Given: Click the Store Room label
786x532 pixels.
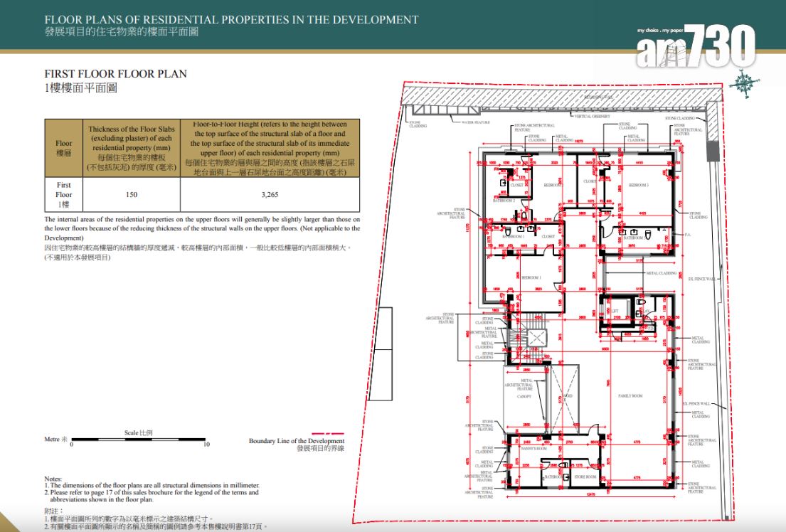Looking at the screenshot, I should pyautogui.click(x=586, y=477).
